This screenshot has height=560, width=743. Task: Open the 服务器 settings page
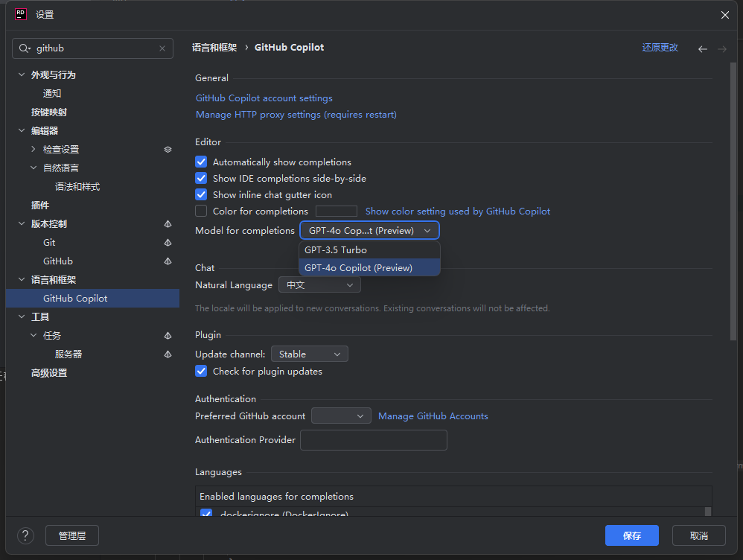click(x=68, y=354)
